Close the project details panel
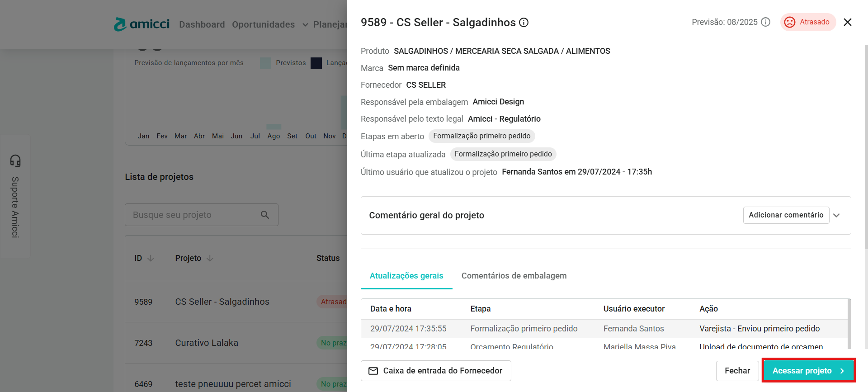The image size is (868, 392). (847, 22)
